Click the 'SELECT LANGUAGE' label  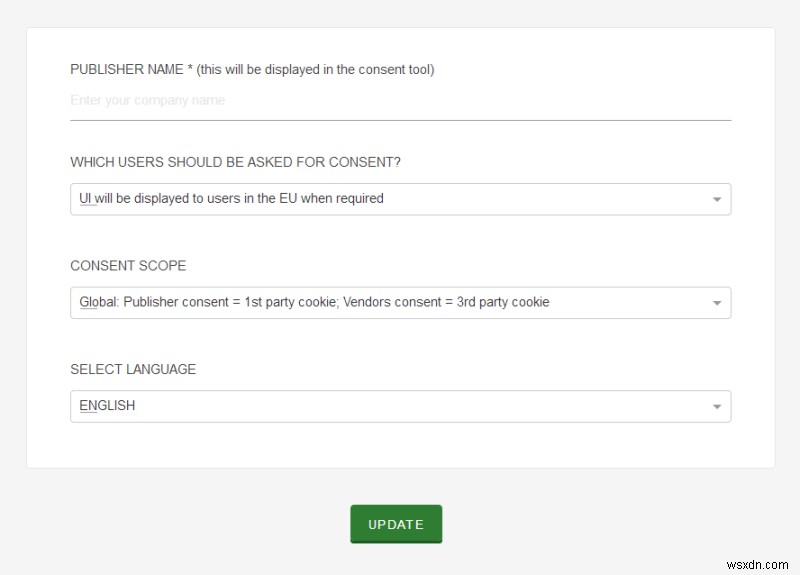pyautogui.click(x=133, y=369)
